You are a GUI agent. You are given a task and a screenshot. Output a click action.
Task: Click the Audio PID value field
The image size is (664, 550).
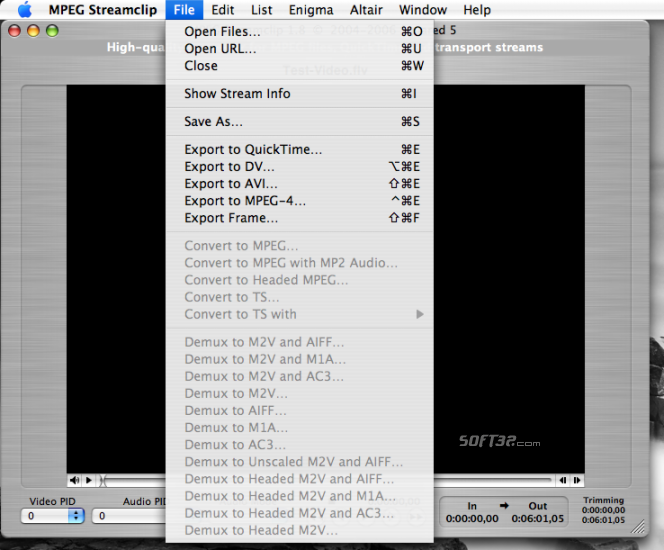129,516
